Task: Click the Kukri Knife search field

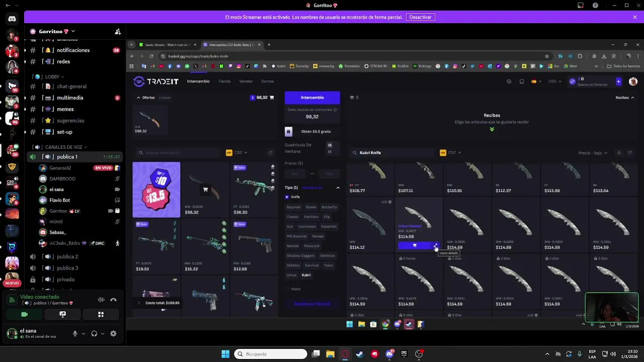Action: (392, 152)
